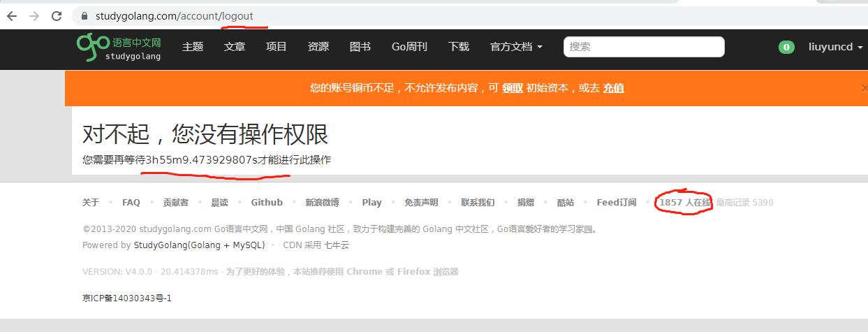Click the padlock site info icon
This screenshot has width=868, height=332.
84,15
